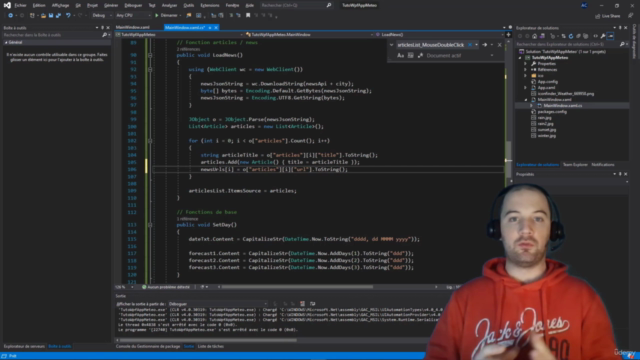Select packages.config in Solution Explorer
This screenshot has height=360, width=640.
(x=552, y=112)
